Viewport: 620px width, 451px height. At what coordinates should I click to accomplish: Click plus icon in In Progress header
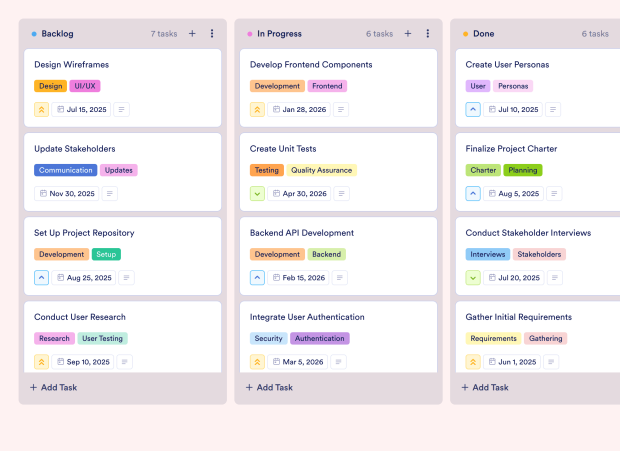(408, 34)
